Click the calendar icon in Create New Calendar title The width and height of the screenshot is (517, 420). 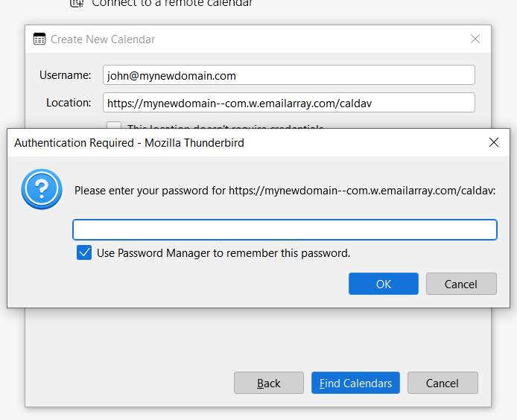(x=39, y=39)
